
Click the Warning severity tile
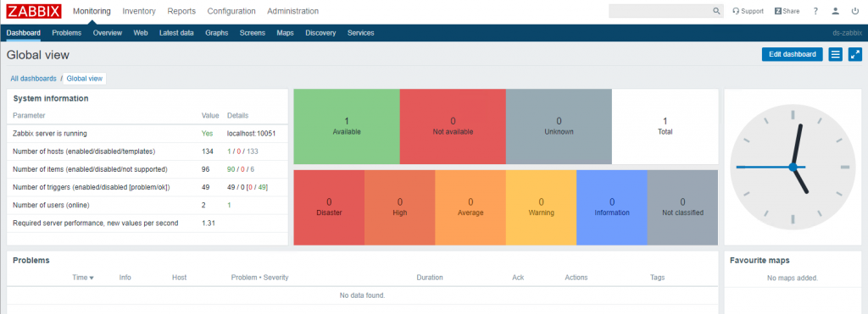(541, 207)
